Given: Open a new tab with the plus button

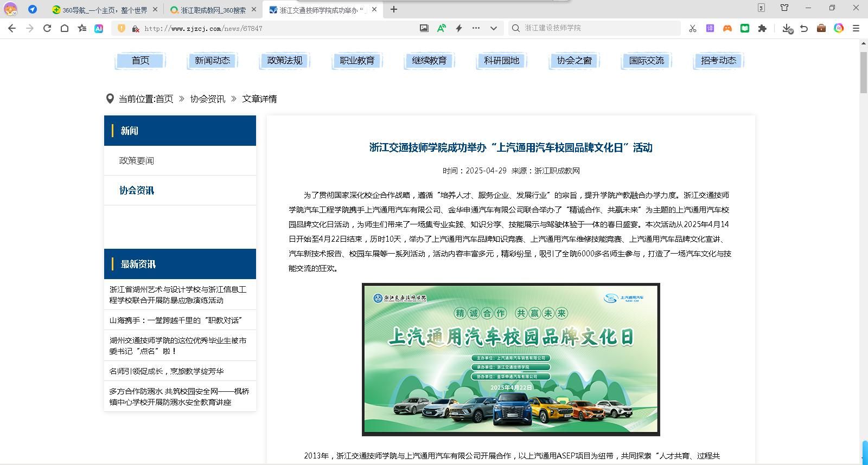Looking at the screenshot, I should click(394, 9).
